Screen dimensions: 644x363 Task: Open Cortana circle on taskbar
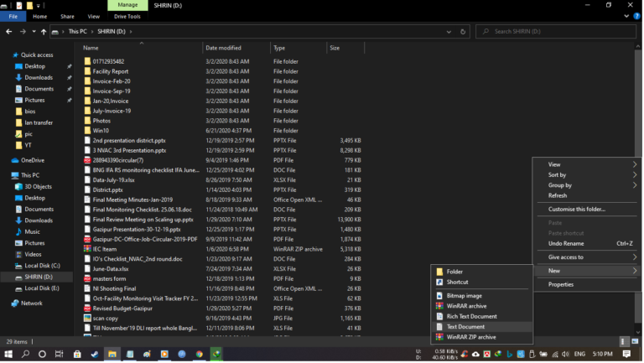coord(42,355)
